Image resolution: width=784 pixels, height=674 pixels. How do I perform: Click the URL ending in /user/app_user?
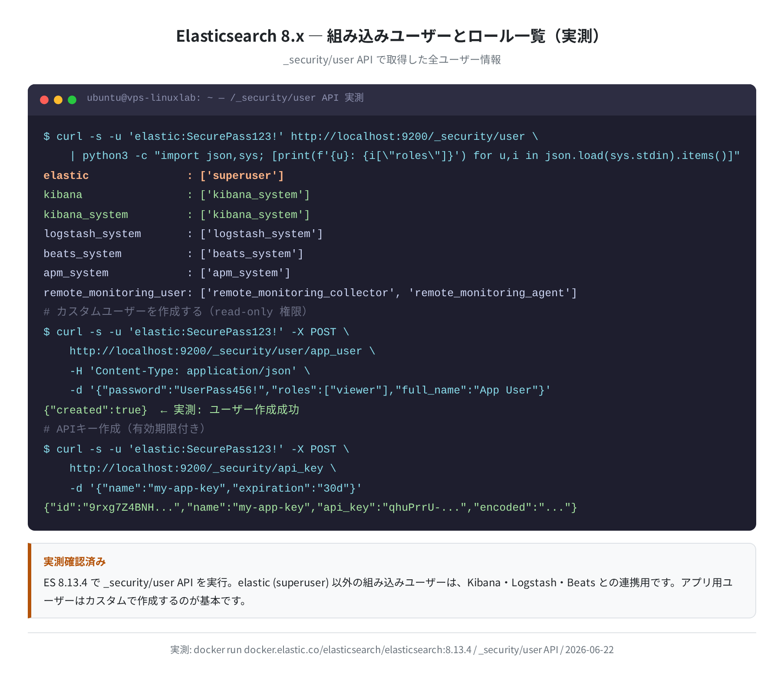tap(216, 351)
